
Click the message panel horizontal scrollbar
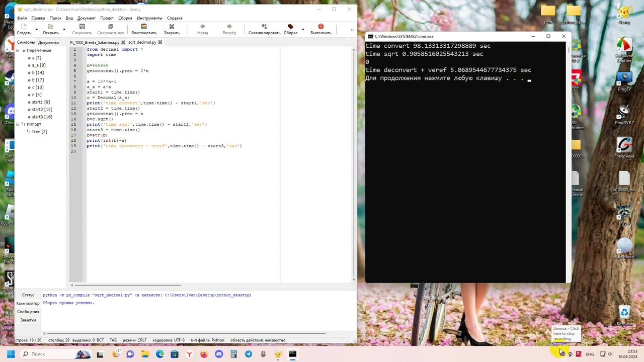(x=186, y=333)
